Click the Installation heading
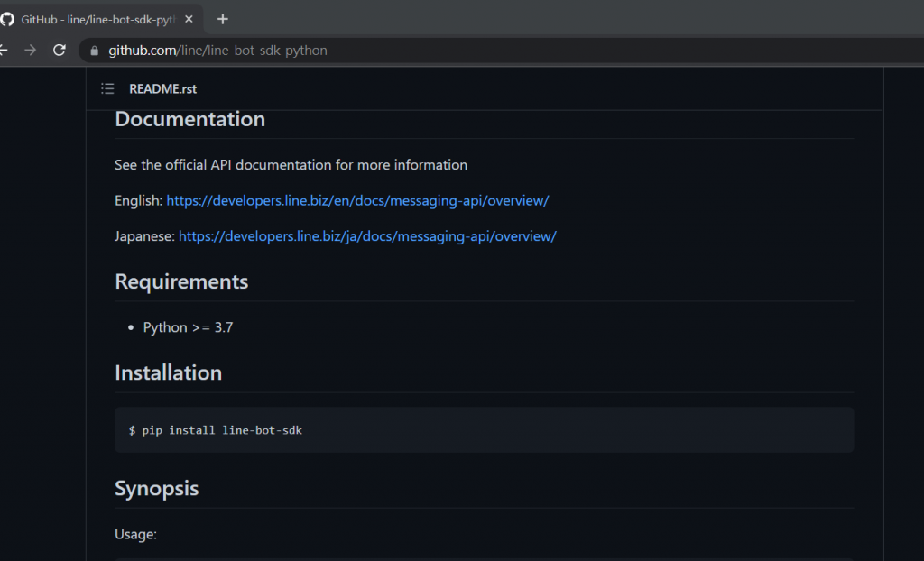The width and height of the screenshot is (924, 561). point(169,372)
